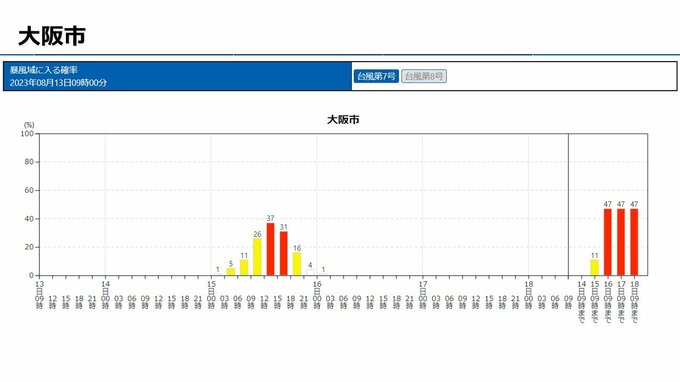Viewport: 680px width, 382px height.
Task: Click the chart title 大阪市
Action: click(x=343, y=120)
